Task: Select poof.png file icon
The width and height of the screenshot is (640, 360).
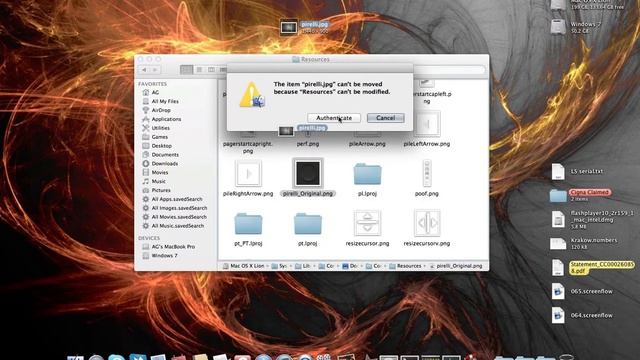Action: coord(427,173)
